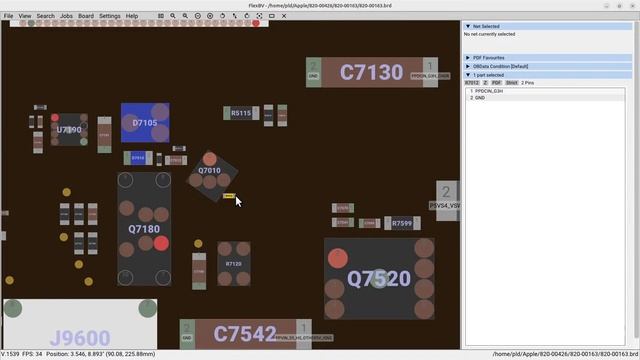Open the Board menu
This screenshot has height=360, width=640.
click(x=86, y=16)
